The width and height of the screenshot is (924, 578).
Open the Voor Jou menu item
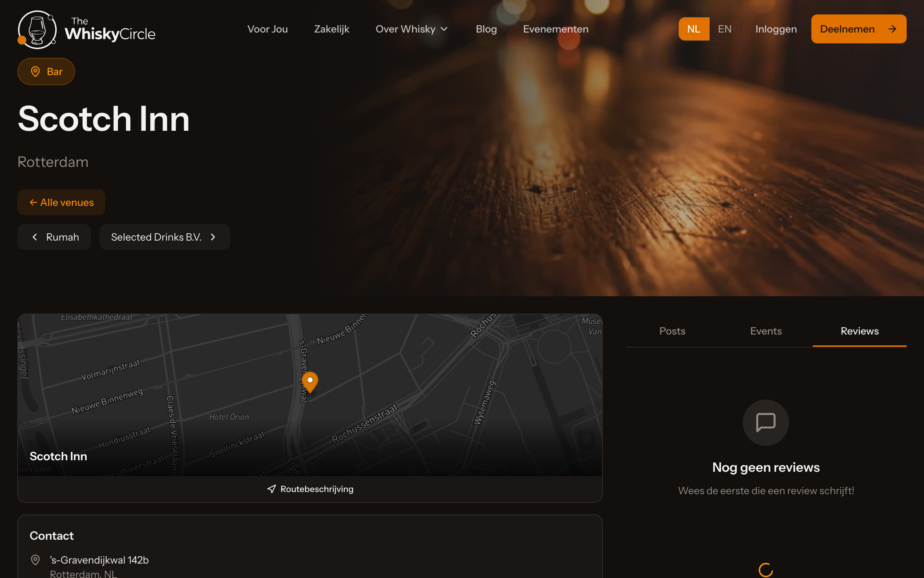[x=268, y=29]
